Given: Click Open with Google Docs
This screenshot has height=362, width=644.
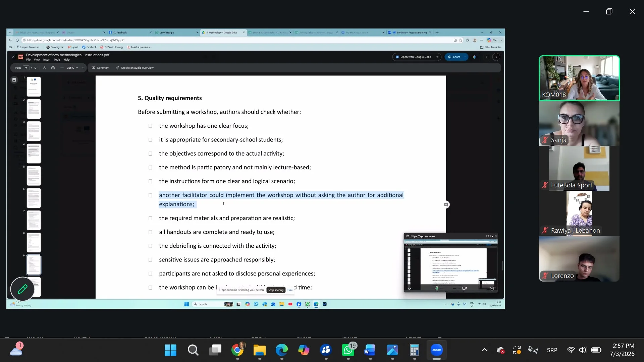Looking at the screenshot, I should click(413, 57).
